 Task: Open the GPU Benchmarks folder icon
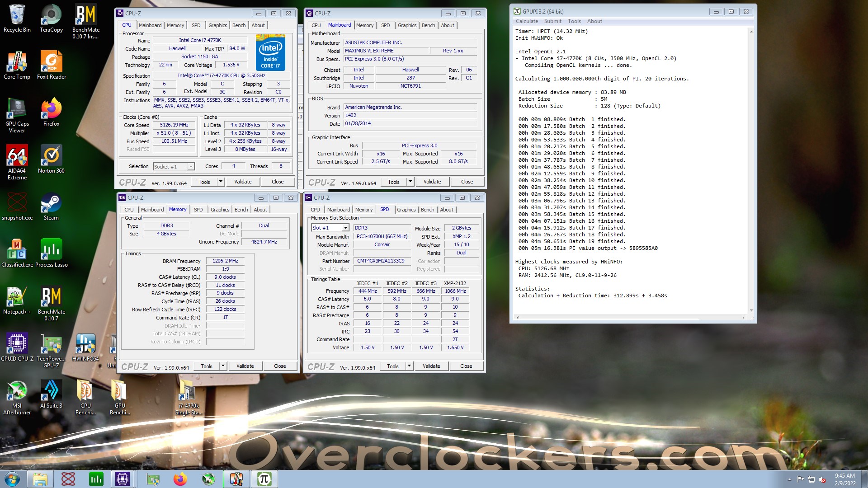[120, 397]
